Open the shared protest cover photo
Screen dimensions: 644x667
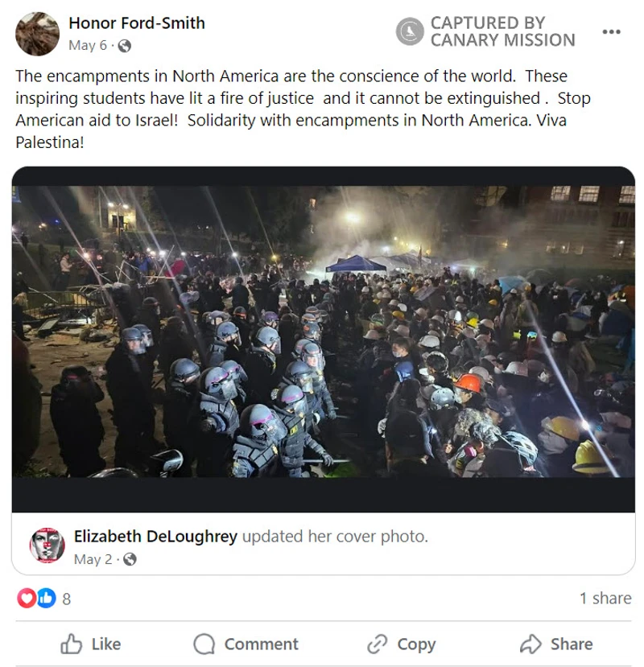pos(324,340)
